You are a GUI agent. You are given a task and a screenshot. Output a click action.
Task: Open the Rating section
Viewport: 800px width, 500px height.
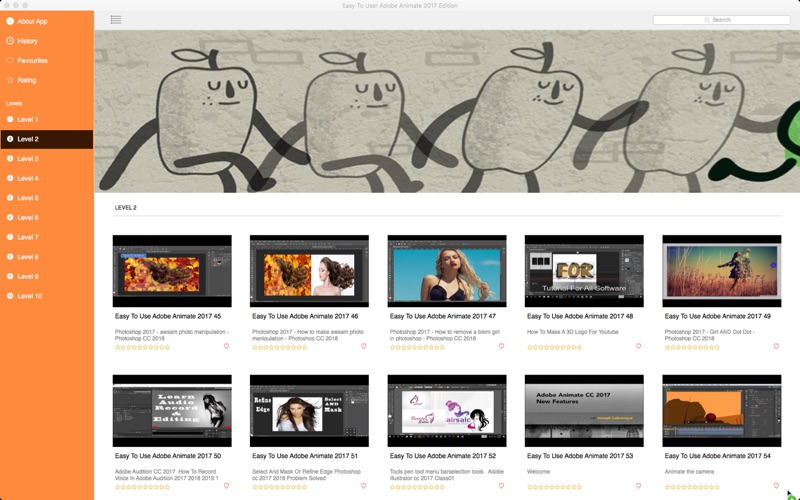click(46, 80)
